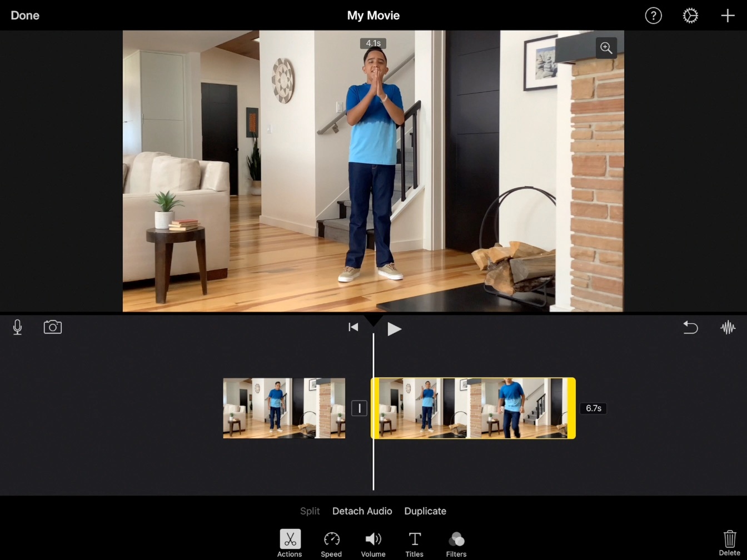Click the 6.7s clip duration label
This screenshot has height=560, width=747.
tap(594, 408)
